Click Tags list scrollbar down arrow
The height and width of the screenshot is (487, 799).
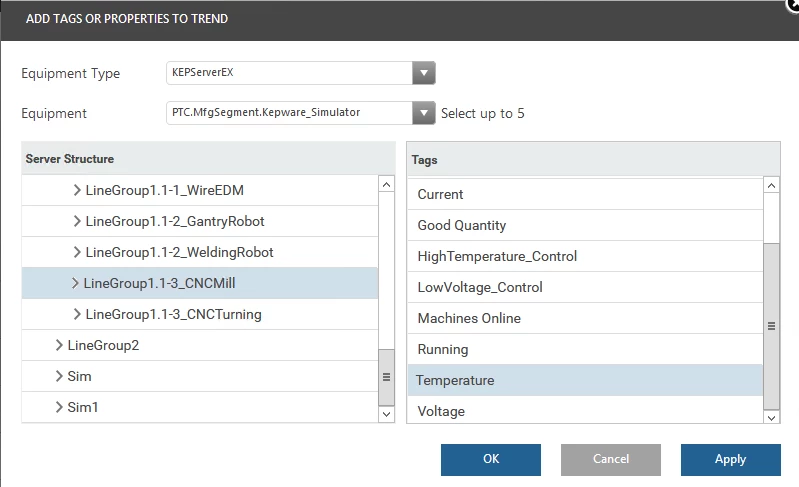pyautogui.click(x=771, y=417)
